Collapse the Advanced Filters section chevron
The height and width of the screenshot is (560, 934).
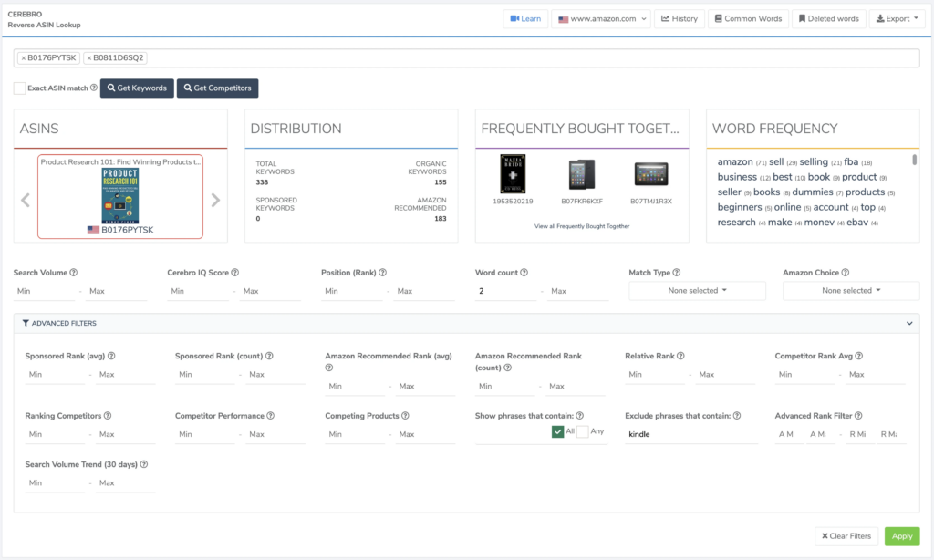pyautogui.click(x=909, y=324)
